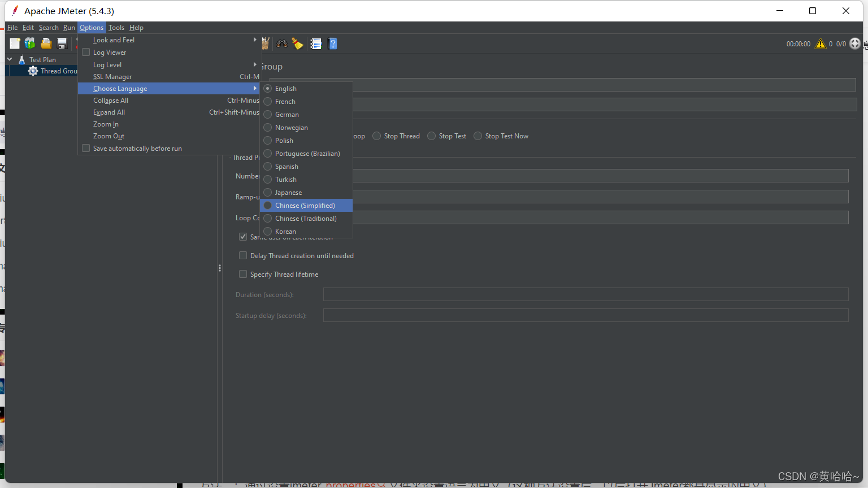The height and width of the screenshot is (488, 868).
Task: Click the yellow warning triangle icon
Action: (821, 43)
